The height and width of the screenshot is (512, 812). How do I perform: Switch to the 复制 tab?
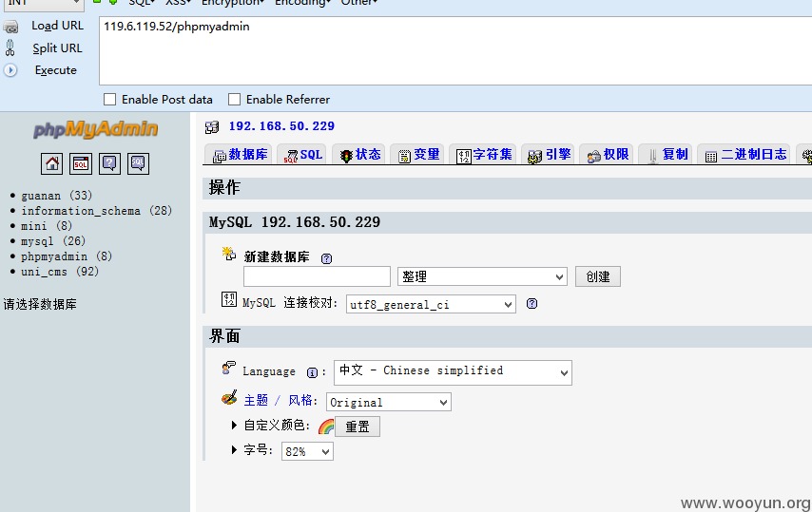pyautogui.click(x=666, y=155)
